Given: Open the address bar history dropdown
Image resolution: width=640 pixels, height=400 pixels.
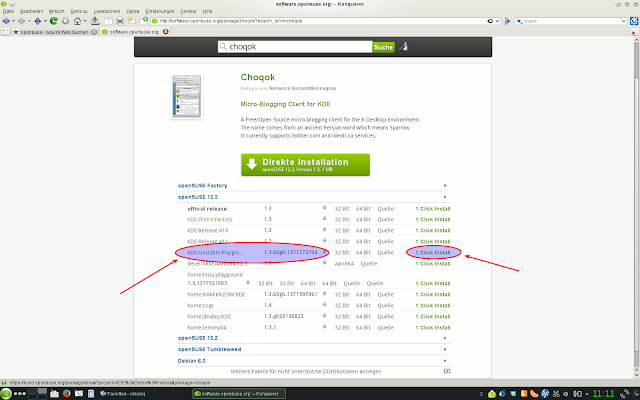Looking at the screenshot, I should click(x=498, y=21).
